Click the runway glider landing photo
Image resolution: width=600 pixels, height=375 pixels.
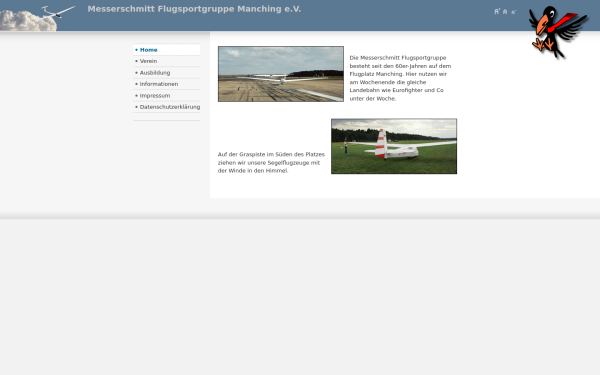(281, 74)
